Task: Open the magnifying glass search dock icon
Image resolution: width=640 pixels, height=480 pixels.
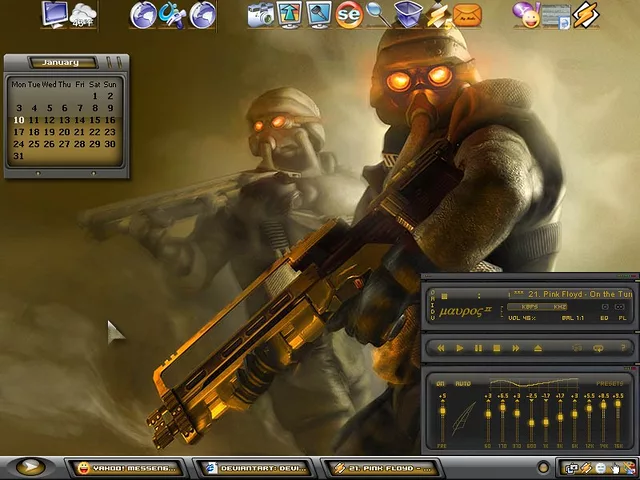Action: [378, 14]
